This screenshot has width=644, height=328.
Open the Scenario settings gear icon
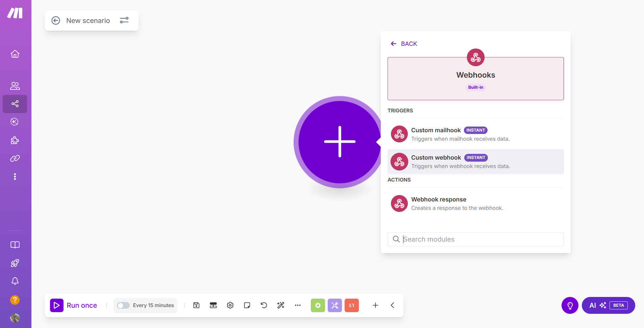(230, 305)
